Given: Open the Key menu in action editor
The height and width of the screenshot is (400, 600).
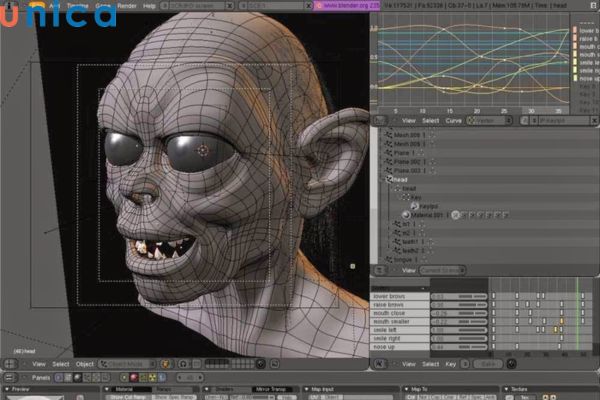Looking at the screenshot, I should tap(450, 364).
